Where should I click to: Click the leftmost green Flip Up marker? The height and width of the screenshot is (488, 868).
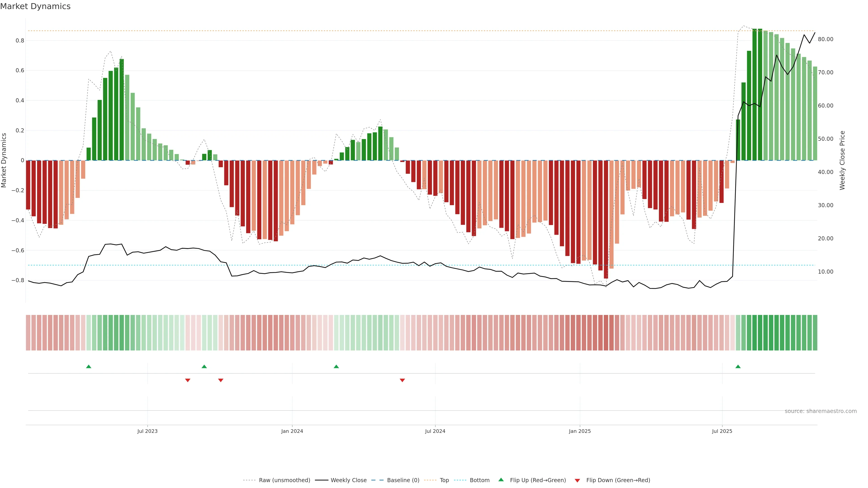(x=89, y=366)
